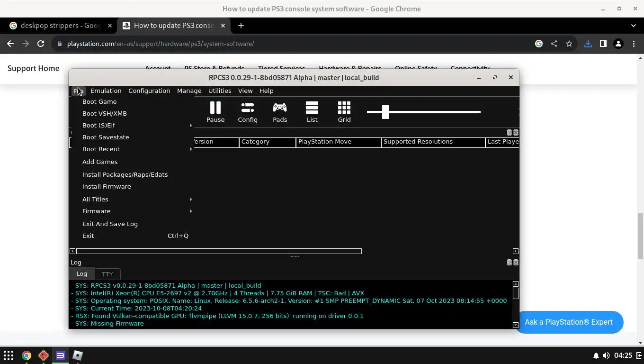Screen dimensions: 644x364
Task: Click log scrollbar up arrow
Action: click(x=516, y=284)
